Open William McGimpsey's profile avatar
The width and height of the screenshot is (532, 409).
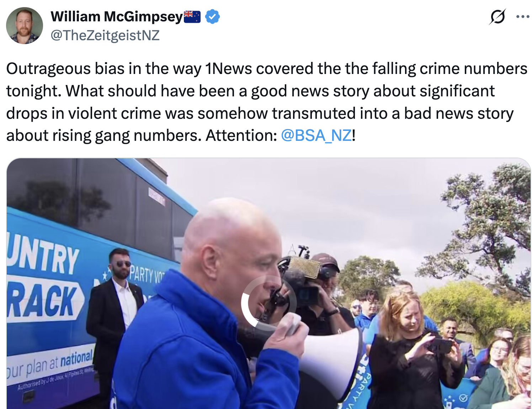tap(25, 26)
